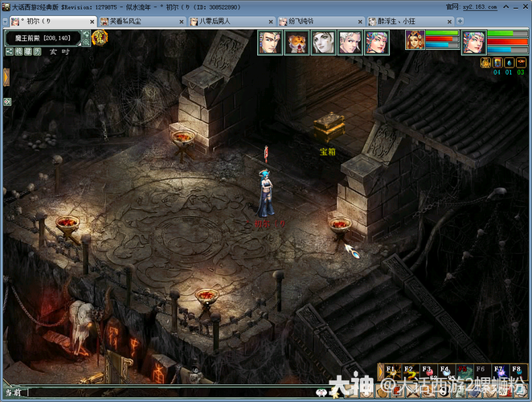532x402 pixels.
Task: Click the water drop buff icon above 01
Action: [x=509, y=63]
